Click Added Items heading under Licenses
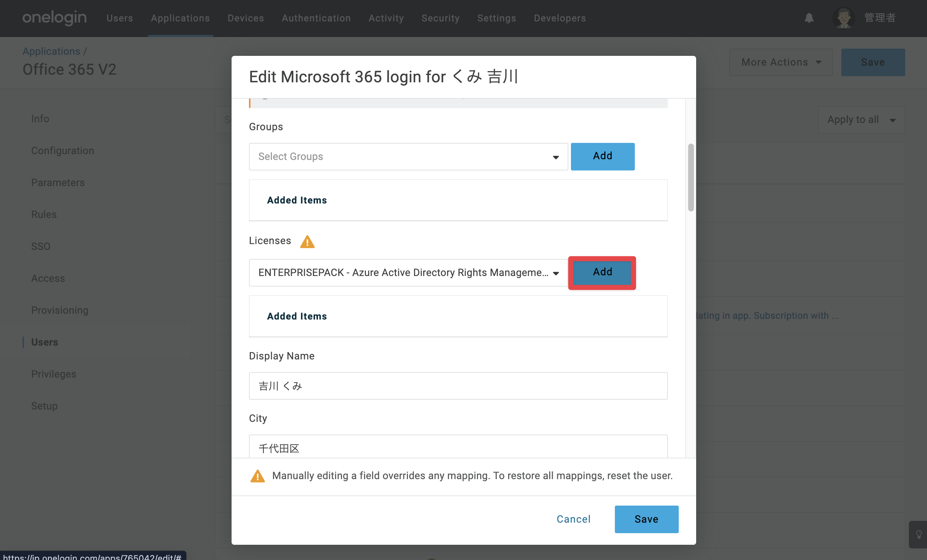 click(297, 317)
